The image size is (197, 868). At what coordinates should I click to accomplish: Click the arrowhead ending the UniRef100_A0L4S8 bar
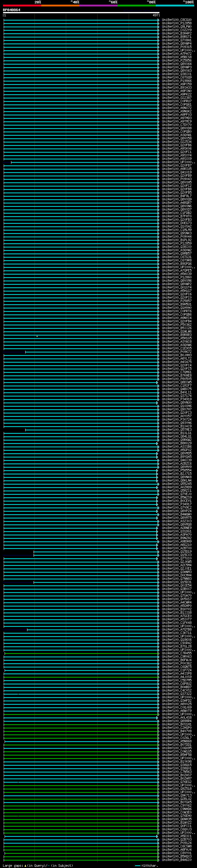click(157, 718)
